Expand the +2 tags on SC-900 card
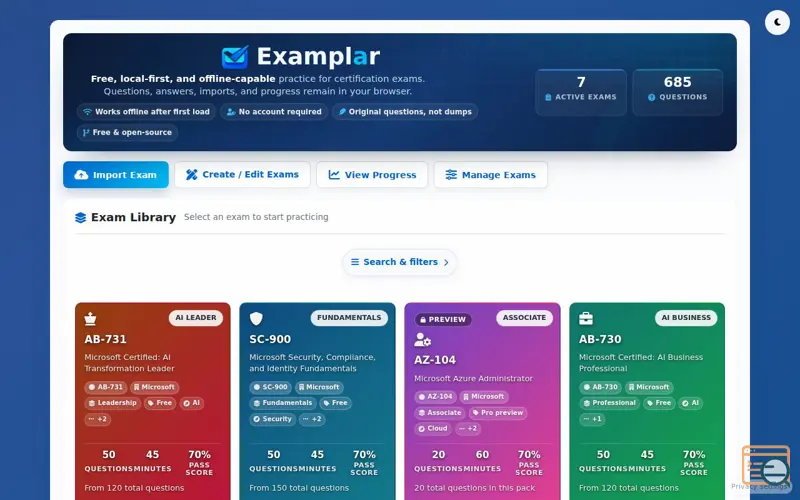Image resolution: width=800 pixels, height=500 pixels. (x=312, y=419)
